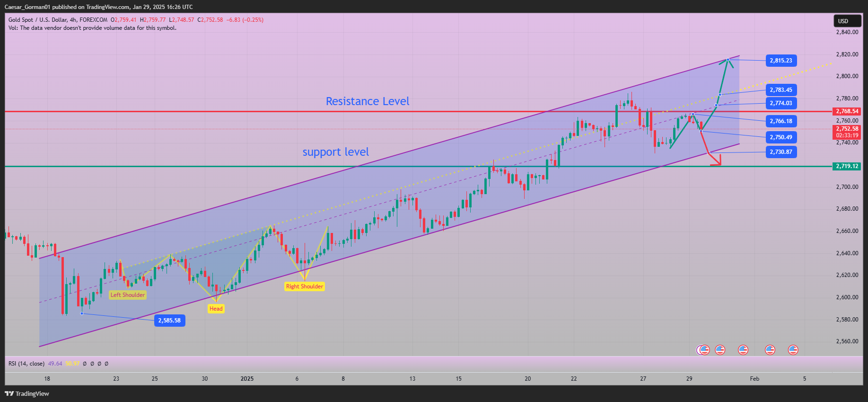The height and width of the screenshot is (402, 868).
Task: Select the Head label
Action: pyautogui.click(x=216, y=309)
